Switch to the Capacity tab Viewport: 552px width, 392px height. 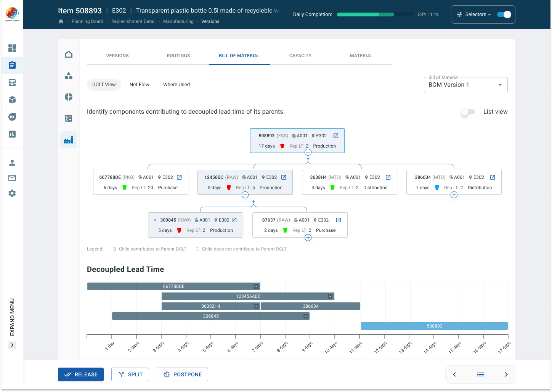pyautogui.click(x=300, y=56)
